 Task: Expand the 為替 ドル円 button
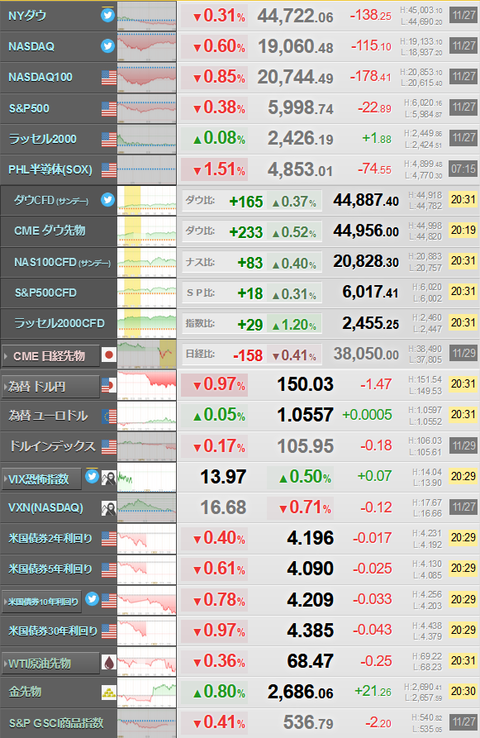click(x=51, y=386)
